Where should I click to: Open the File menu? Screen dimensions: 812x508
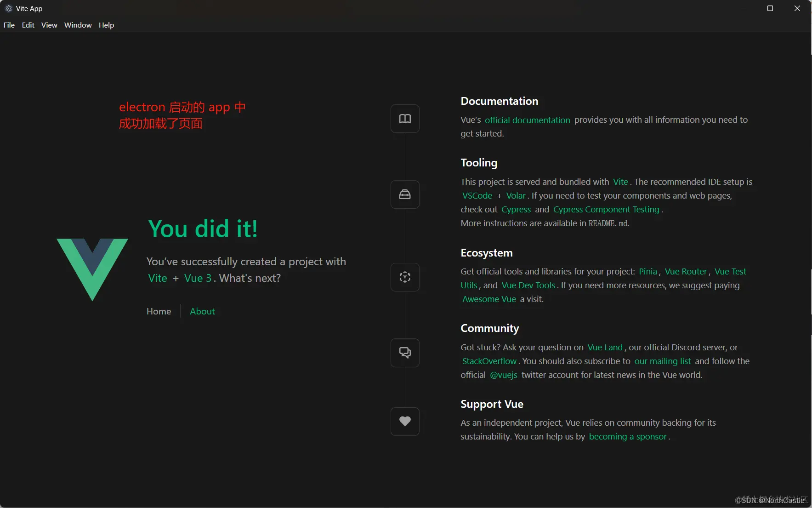tap(9, 25)
